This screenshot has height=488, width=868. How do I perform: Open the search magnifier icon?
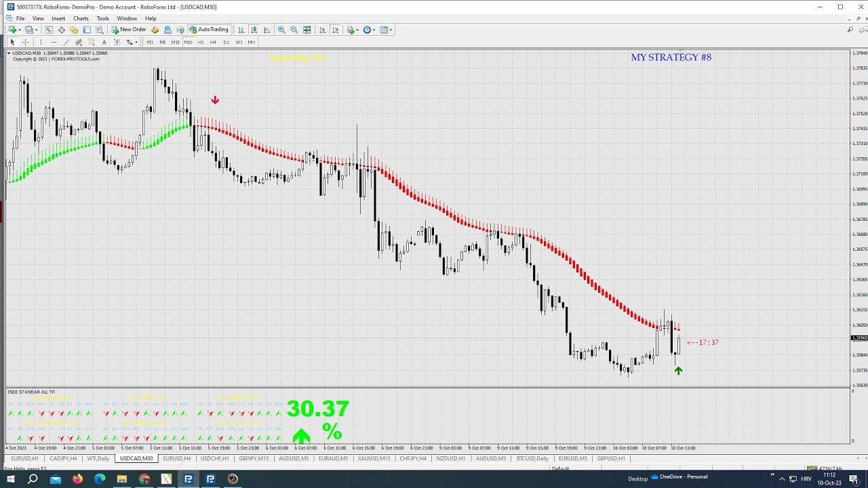(x=850, y=30)
